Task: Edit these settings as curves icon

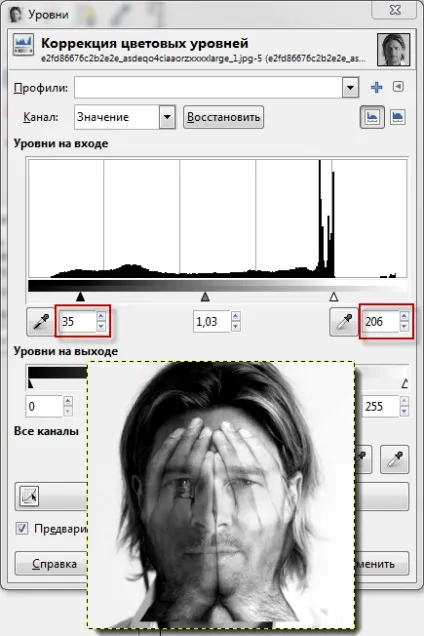Action: coord(29,496)
